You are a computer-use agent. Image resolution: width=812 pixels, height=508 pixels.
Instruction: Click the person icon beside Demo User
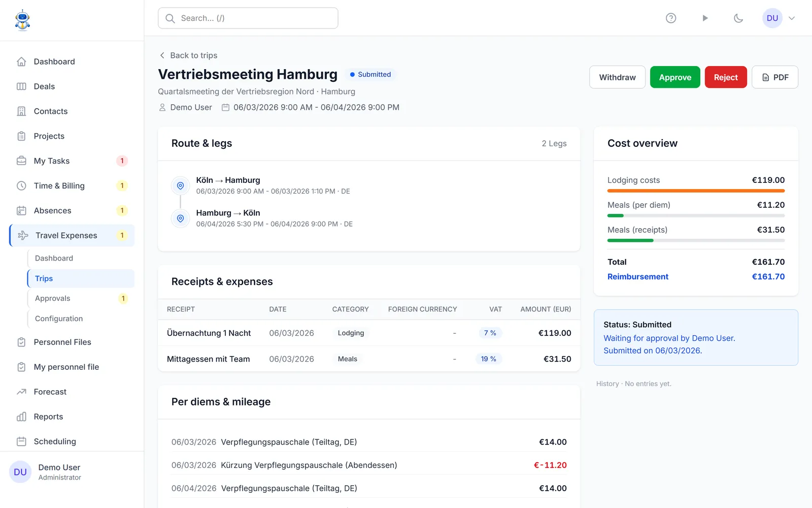pyautogui.click(x=162, y=108)
